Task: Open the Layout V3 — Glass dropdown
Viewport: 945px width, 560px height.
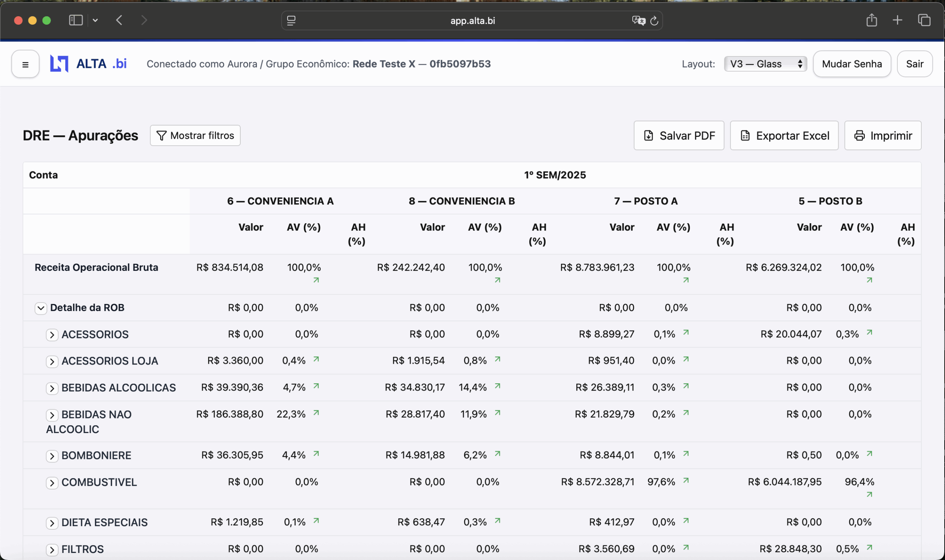Action: coord(765,64)
